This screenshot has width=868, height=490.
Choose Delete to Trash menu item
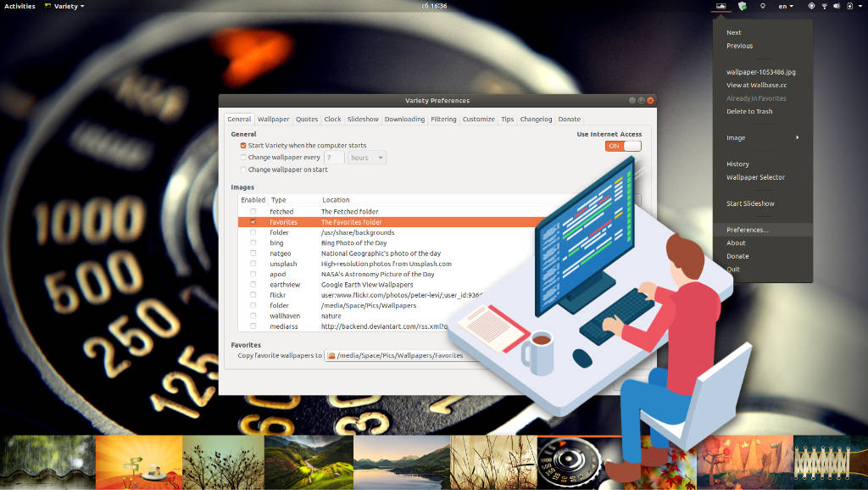point(749,111)
